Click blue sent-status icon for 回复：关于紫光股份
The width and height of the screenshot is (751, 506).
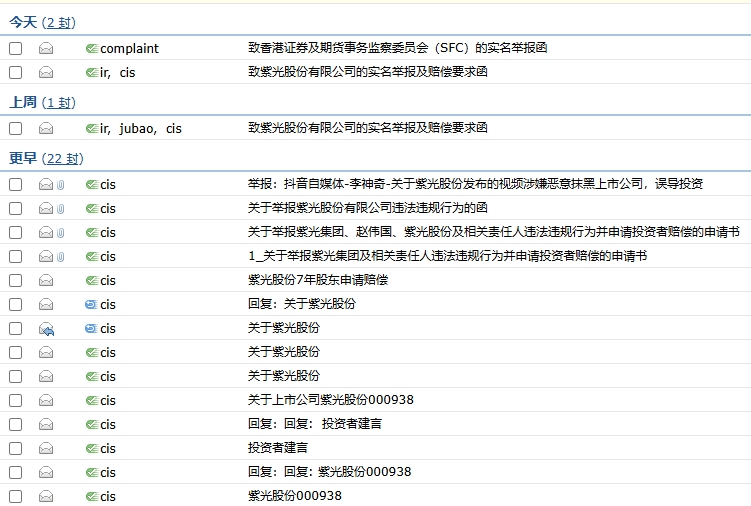point(91,304)
